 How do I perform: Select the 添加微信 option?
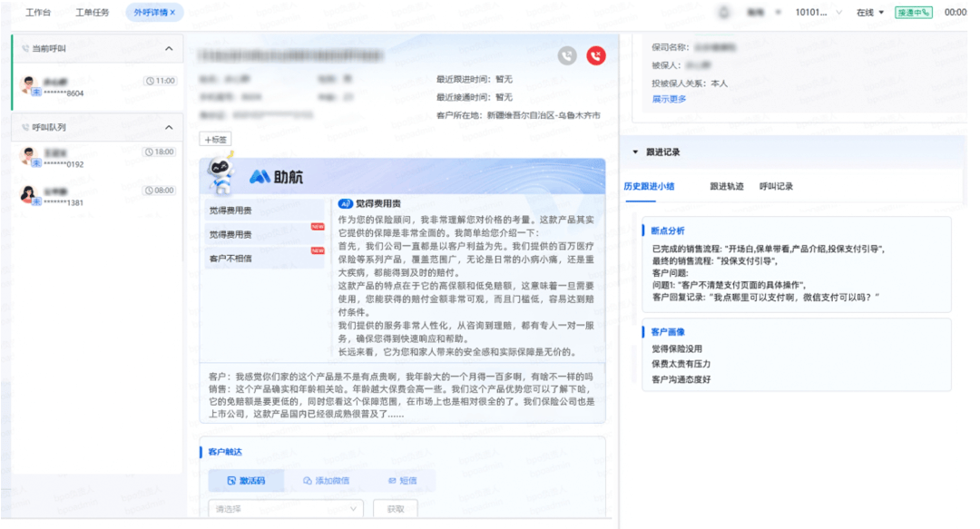[x=326, y=481]
